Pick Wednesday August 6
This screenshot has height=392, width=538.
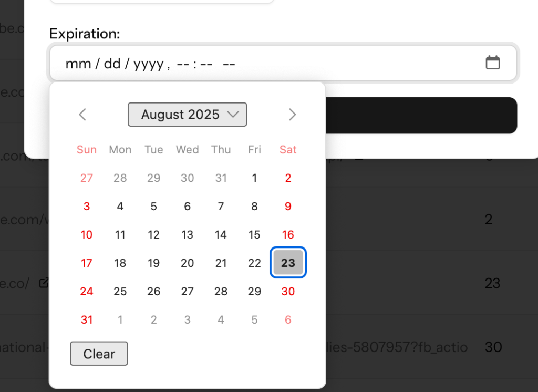coord(187,206)
